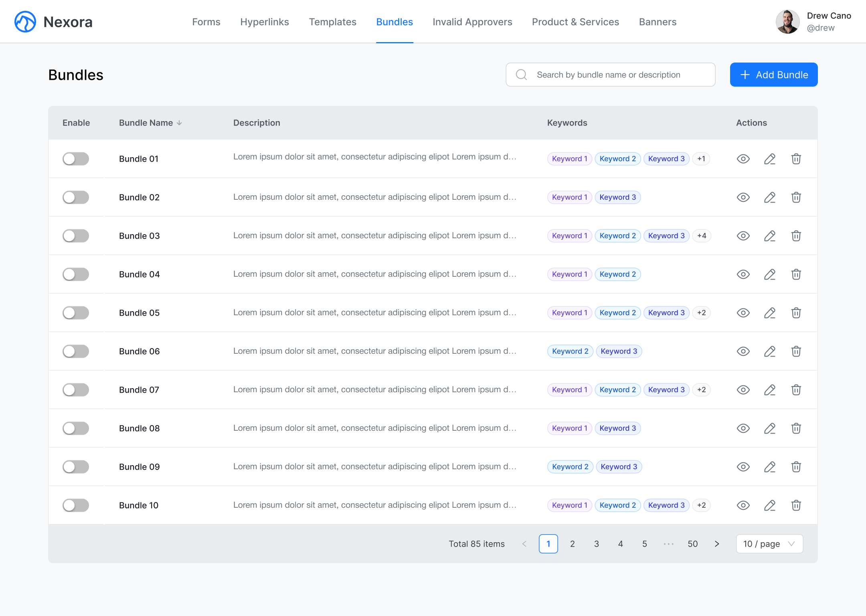Expand the +4 keywords badge on Bundle 03
Viewport: 866px width, 616px height.
pos(701,236)
